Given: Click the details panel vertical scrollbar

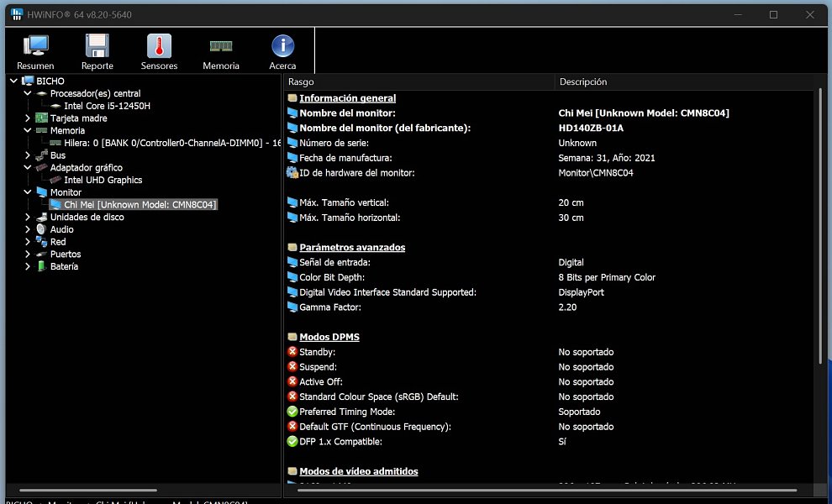Looking at the screenshot, I should click(820, 225).
